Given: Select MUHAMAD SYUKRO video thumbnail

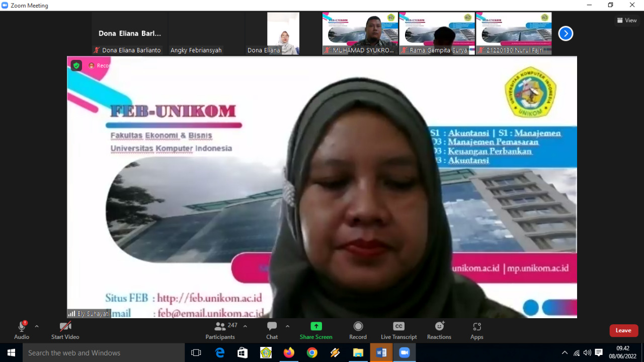Looking at the screenshot, I should [x=360, y=34].
